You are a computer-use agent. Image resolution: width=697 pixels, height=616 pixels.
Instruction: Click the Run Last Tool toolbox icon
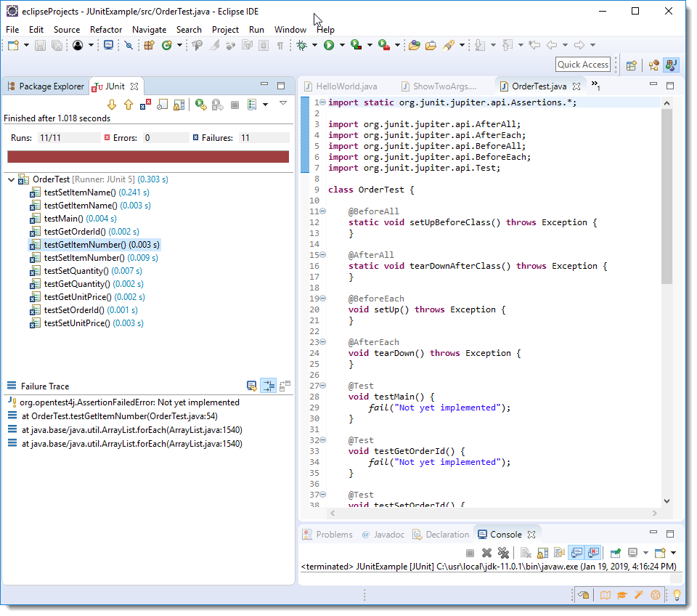(383, 45)
